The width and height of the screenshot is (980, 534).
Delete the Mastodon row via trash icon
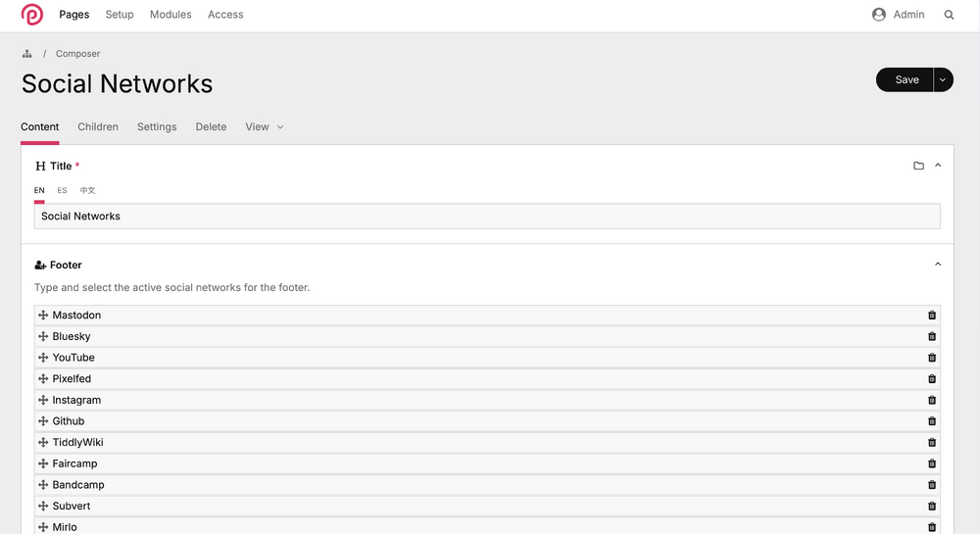pos(932,316)
